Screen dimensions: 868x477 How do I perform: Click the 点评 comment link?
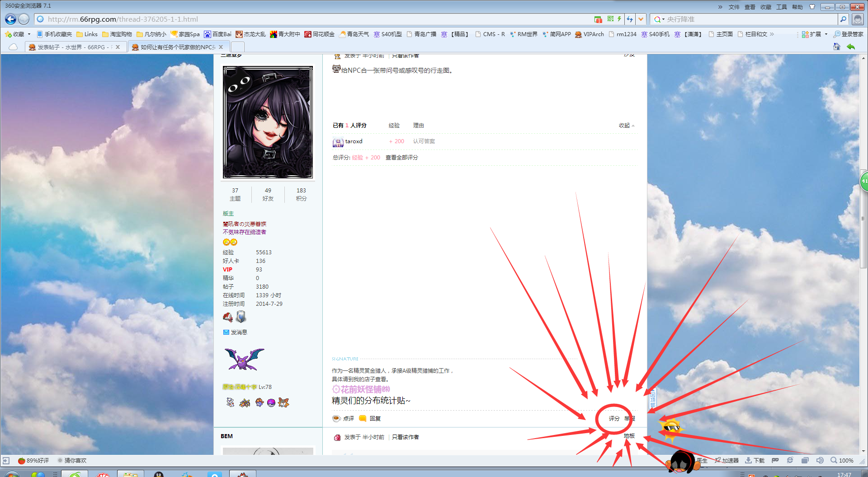pos(344,419)
